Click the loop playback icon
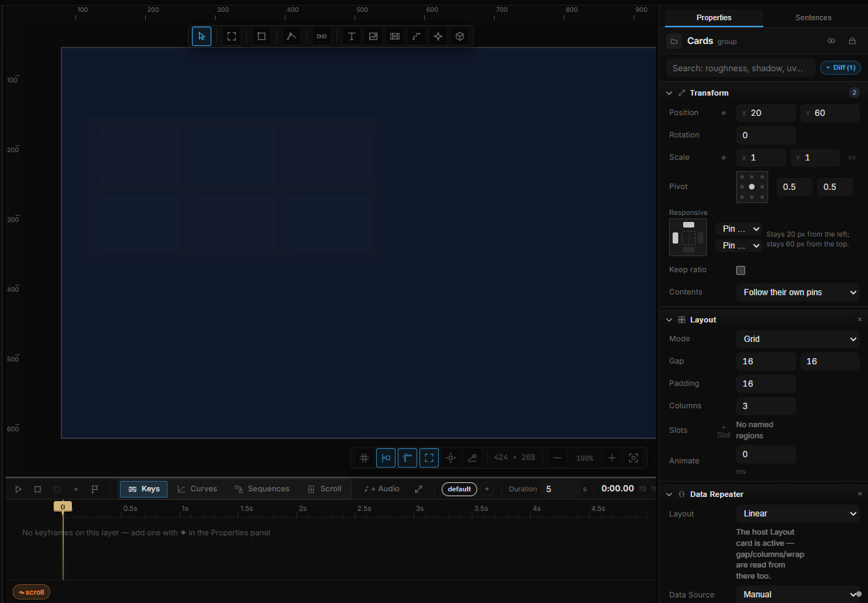 57,489
